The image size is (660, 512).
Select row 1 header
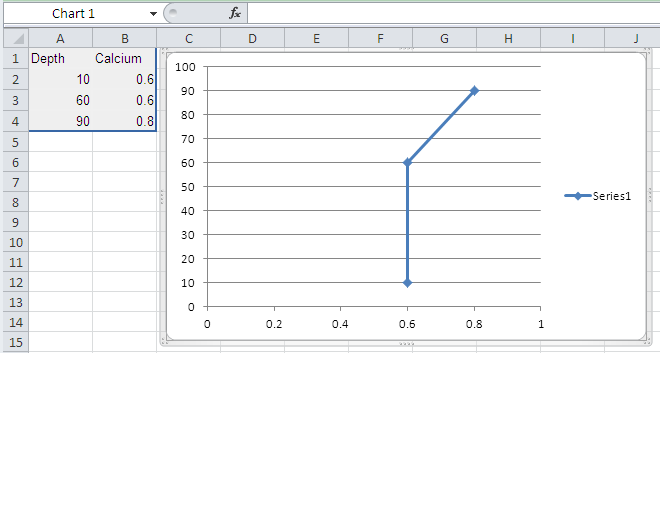[15, 58]
